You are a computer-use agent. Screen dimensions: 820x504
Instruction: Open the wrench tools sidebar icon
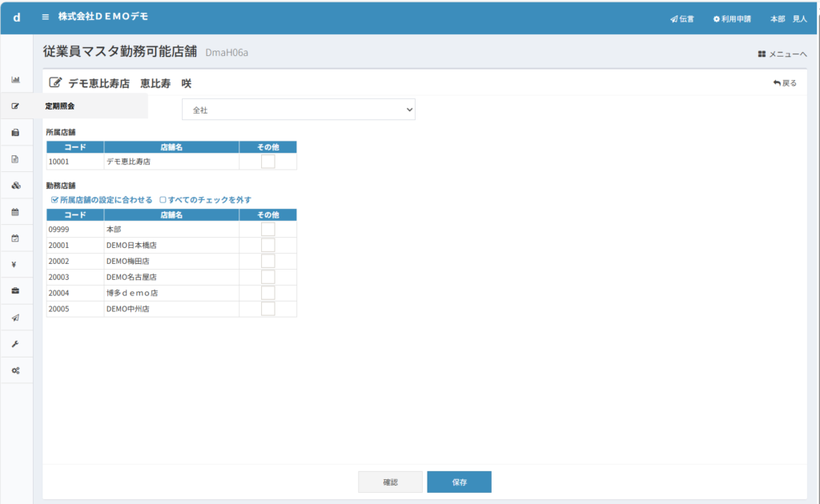tap(15, 343)
